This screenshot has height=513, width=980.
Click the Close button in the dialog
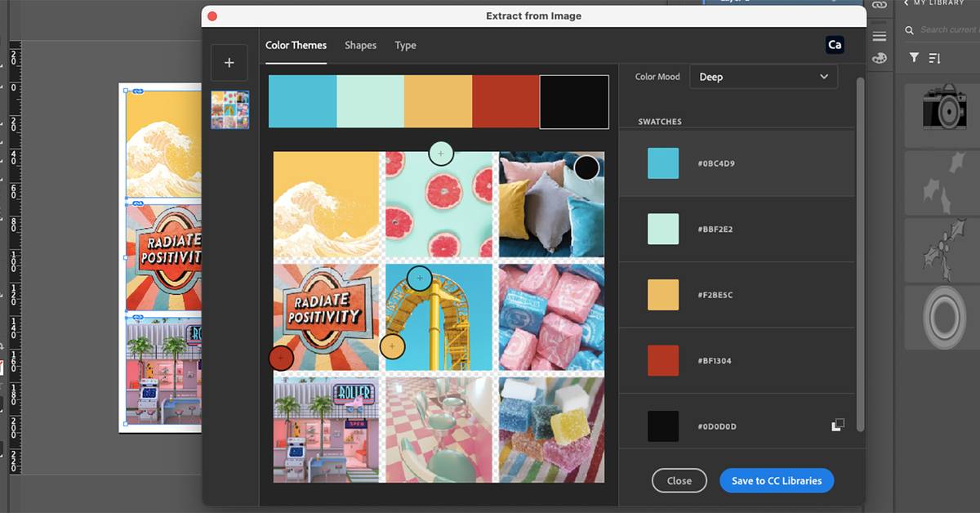[x=679, y=480]
